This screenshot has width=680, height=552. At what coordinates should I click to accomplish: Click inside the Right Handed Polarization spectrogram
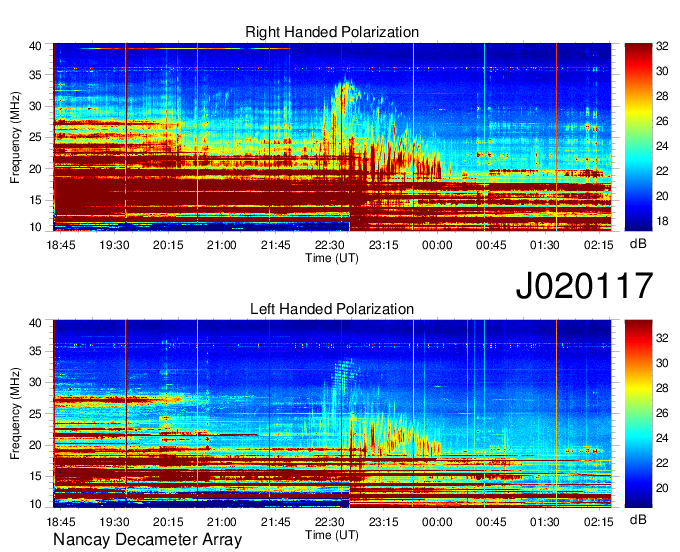point(332,137)
